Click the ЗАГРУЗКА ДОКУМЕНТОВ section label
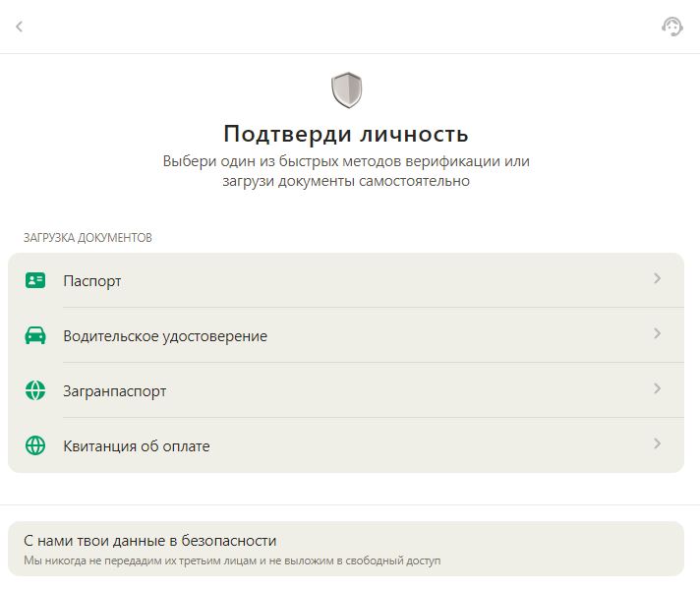Viewport: 700px width, 589px height. [87, 238]
